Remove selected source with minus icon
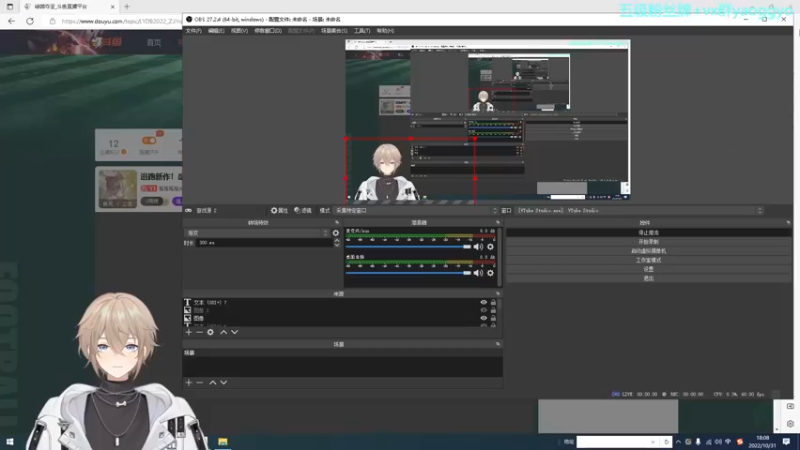The width and height of the screenshot is (800, 450). pyautogui.click(x=199, y=332)
